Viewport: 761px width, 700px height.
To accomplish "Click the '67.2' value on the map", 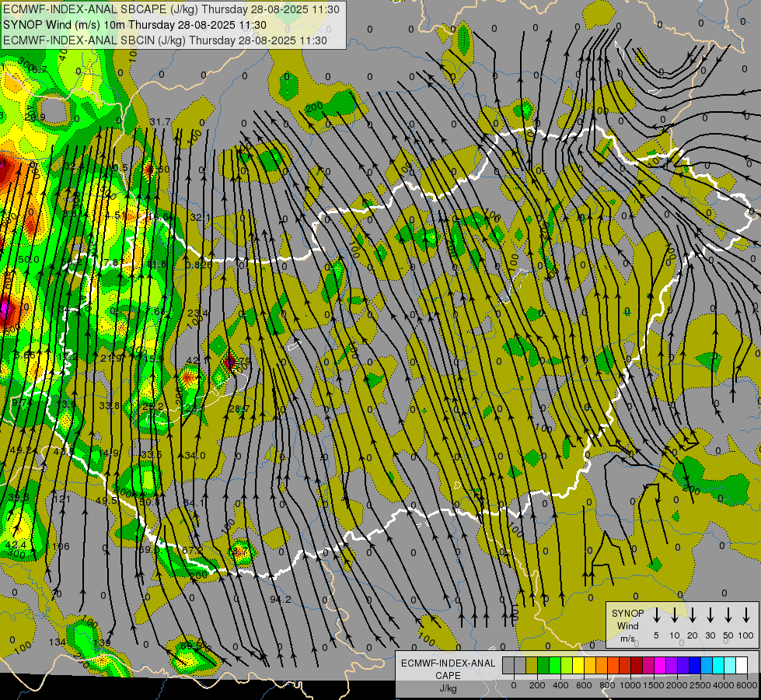I will pyautogui.click(x=193, y=550).
